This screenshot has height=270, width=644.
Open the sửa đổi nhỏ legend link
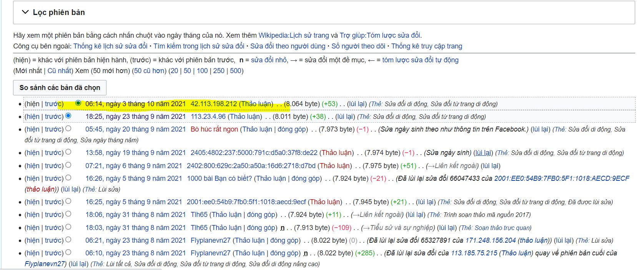tap(269, 60)
